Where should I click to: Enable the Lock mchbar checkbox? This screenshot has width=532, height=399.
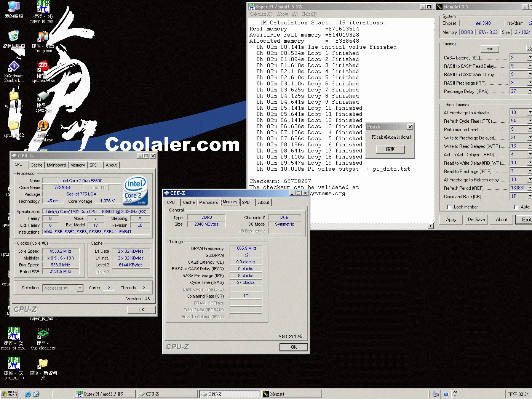click(x=449, y=207)
